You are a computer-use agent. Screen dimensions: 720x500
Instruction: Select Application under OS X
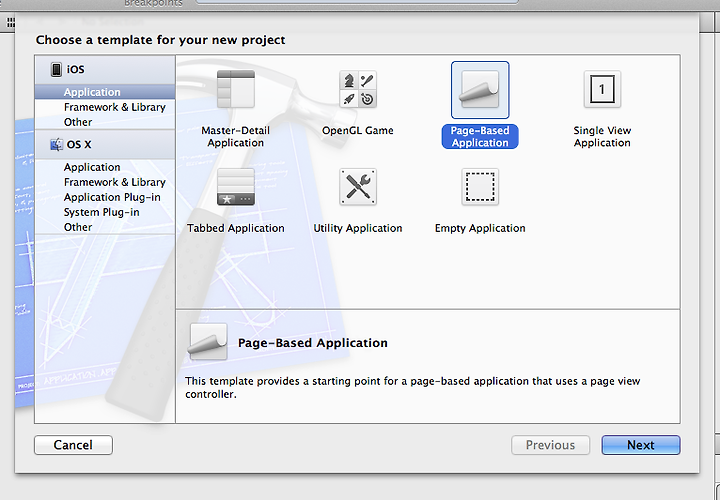click(x=105, y=167)
